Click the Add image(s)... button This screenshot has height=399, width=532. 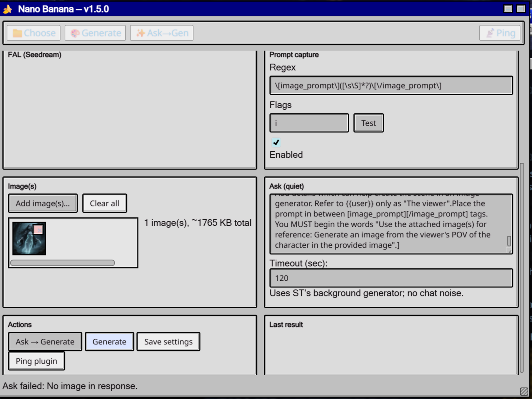tap(43, 203)
